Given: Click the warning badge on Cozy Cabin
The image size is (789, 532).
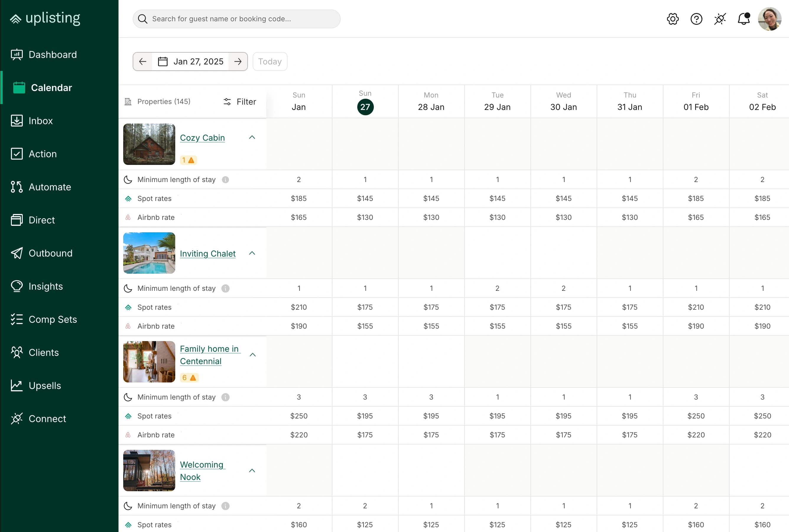Looking at the screenshot, I should [x=188, y=160].
